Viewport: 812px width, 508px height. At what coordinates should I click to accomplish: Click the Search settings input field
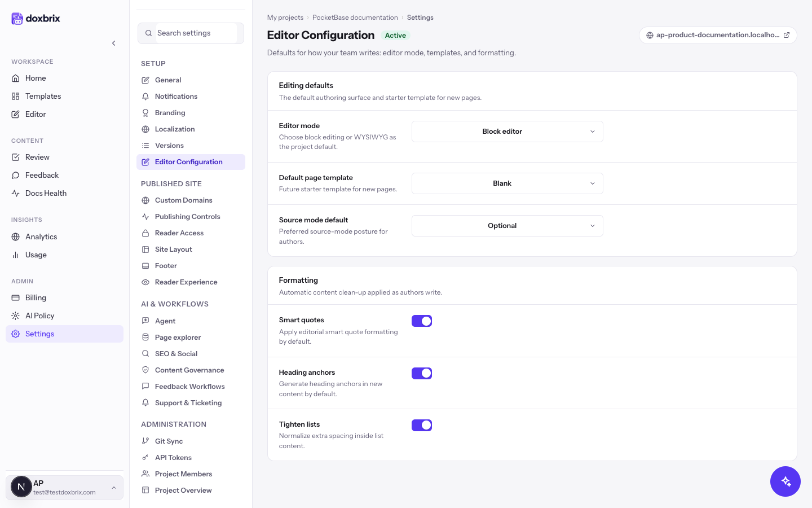(x=191, y=33)
